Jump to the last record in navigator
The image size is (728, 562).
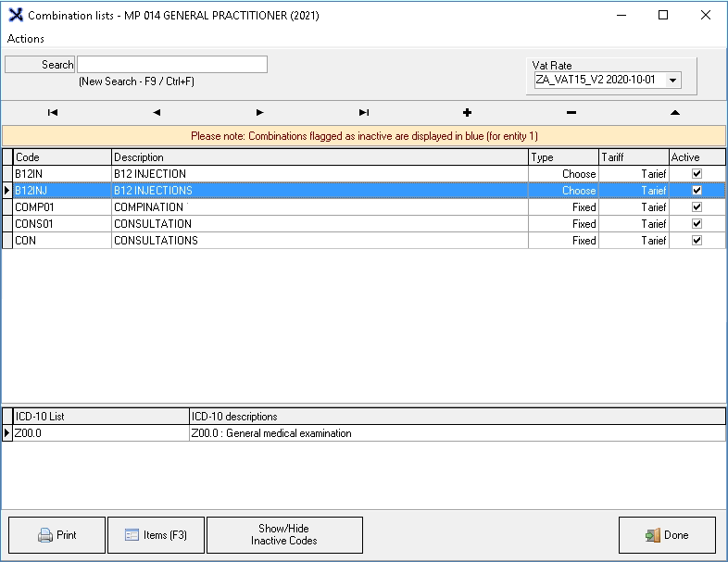[x=364, y=112]
